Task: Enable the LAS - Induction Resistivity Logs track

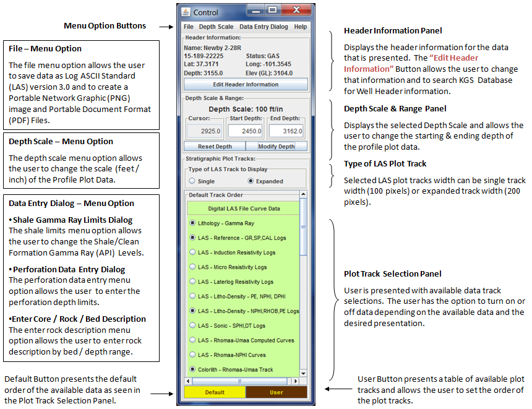Action: (x=193, y=252)
